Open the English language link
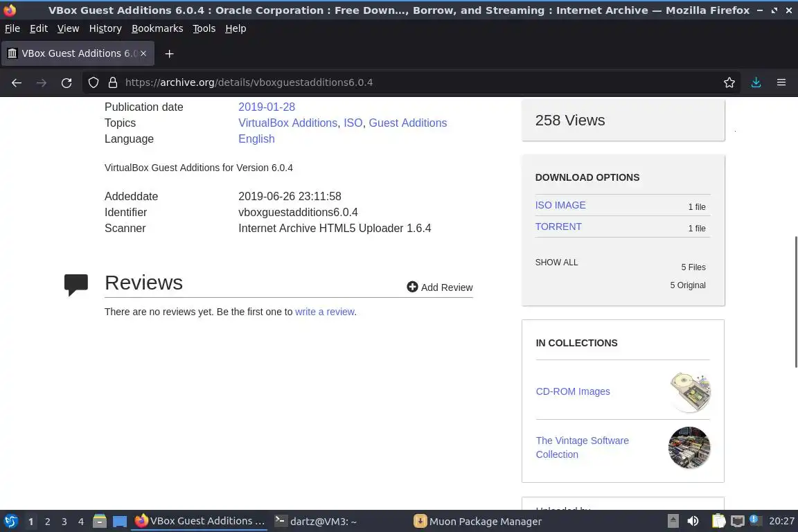 point(256,139)
